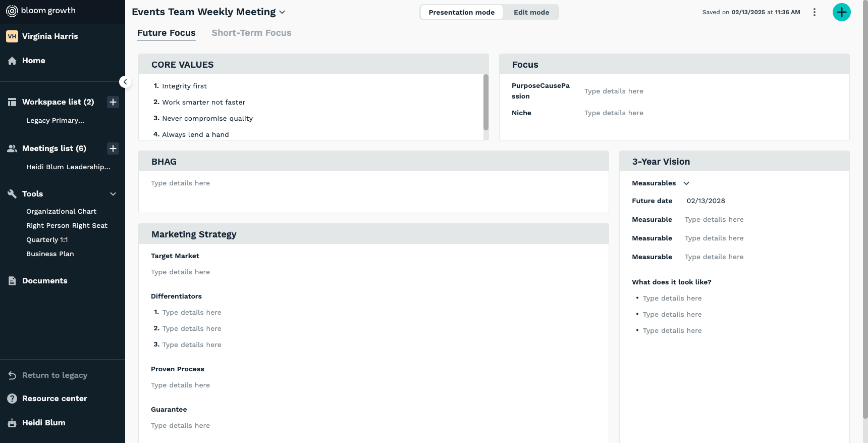Click the Documents file icon
The height and width of the screenshot is (443, 868).
tap(12, 281)
